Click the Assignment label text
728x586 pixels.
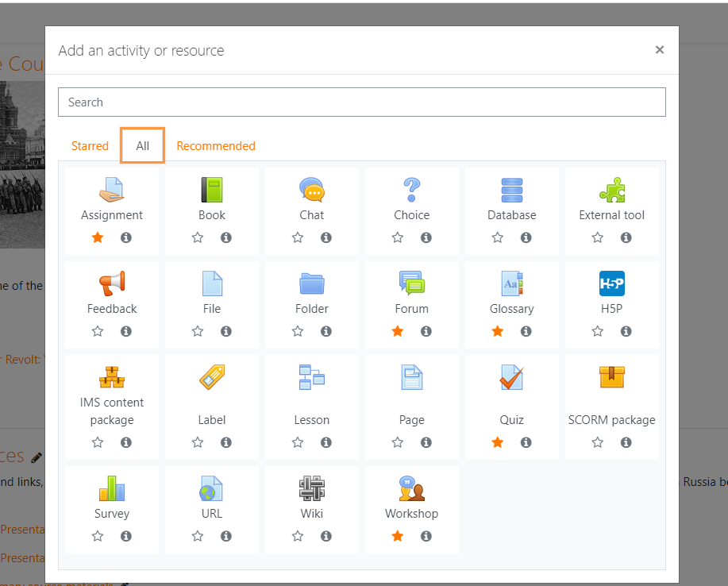(x=112, y=215)
